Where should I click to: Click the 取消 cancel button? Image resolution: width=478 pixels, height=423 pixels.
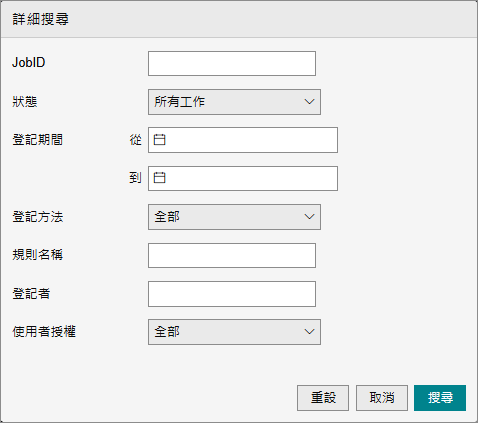(x=382, y=398)
